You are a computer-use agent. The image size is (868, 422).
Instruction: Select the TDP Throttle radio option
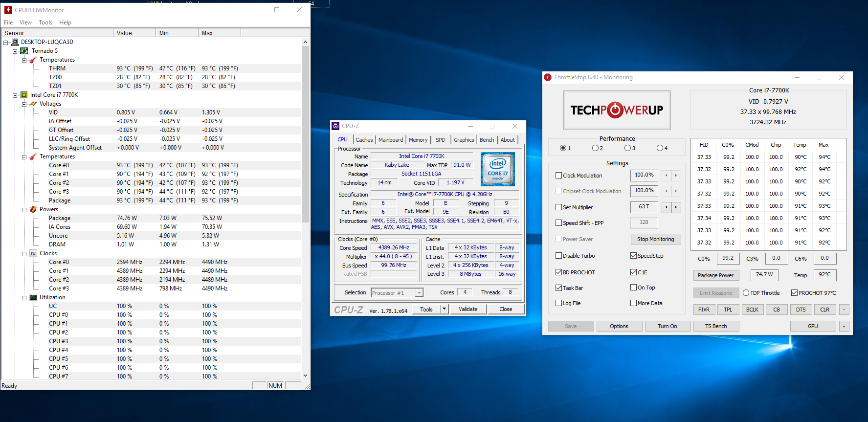pyautogui.click(x=746, y=293)
